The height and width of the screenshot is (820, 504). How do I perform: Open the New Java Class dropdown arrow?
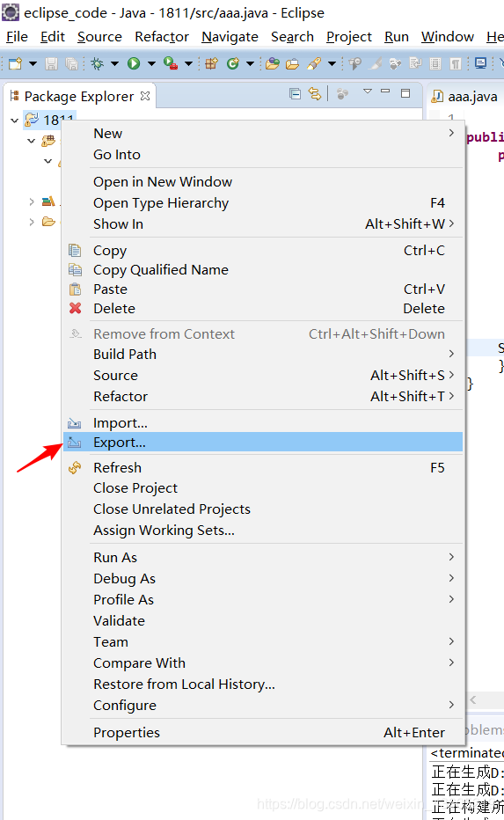click(250, 64)
